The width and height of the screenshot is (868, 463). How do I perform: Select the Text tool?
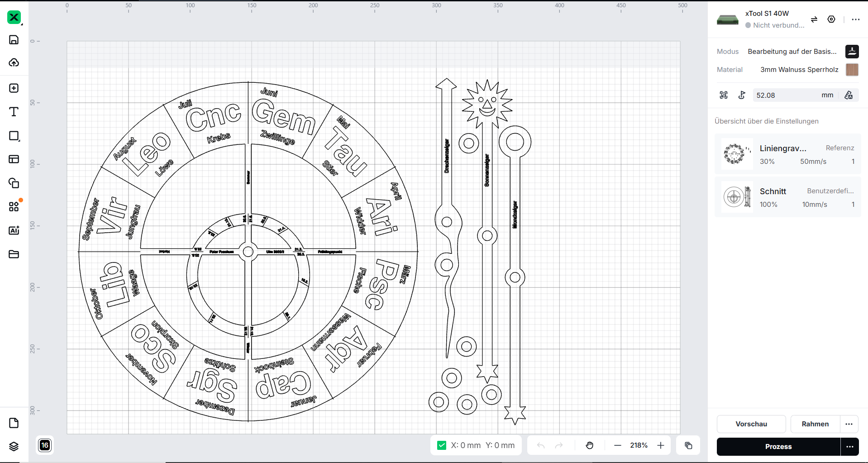tap(14, 112)
